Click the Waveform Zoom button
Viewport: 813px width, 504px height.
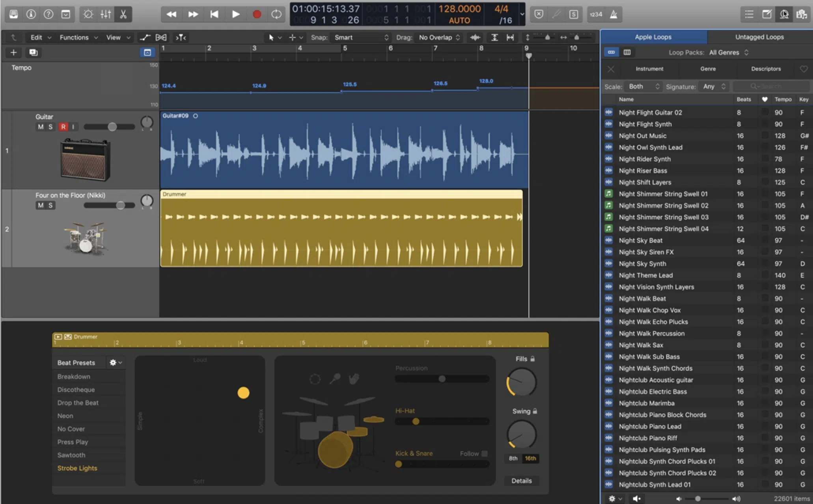(475, 37)
